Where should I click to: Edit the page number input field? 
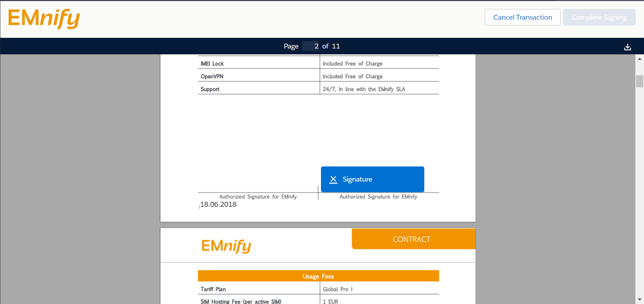pyautogui.click(x=311, y=46)
